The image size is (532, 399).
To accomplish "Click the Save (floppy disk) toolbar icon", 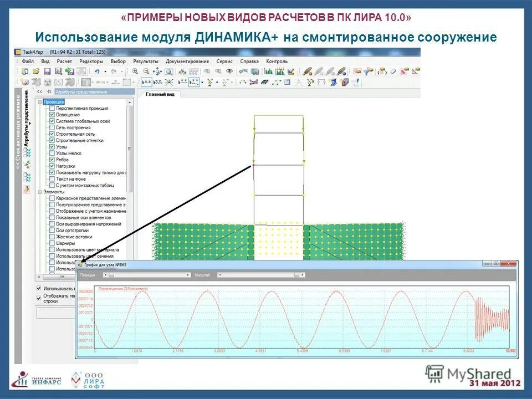I will click(47, 71).
